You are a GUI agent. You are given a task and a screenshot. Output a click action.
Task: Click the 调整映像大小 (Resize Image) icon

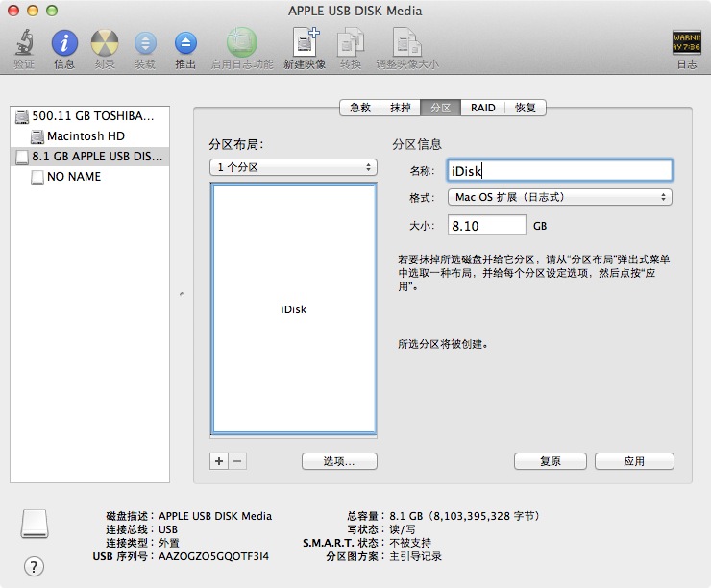406,42
